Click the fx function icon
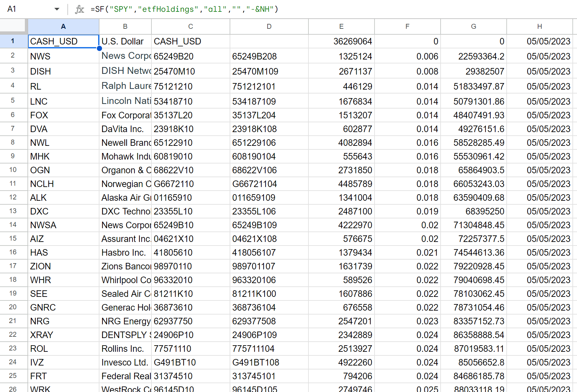 click(79, 9)
